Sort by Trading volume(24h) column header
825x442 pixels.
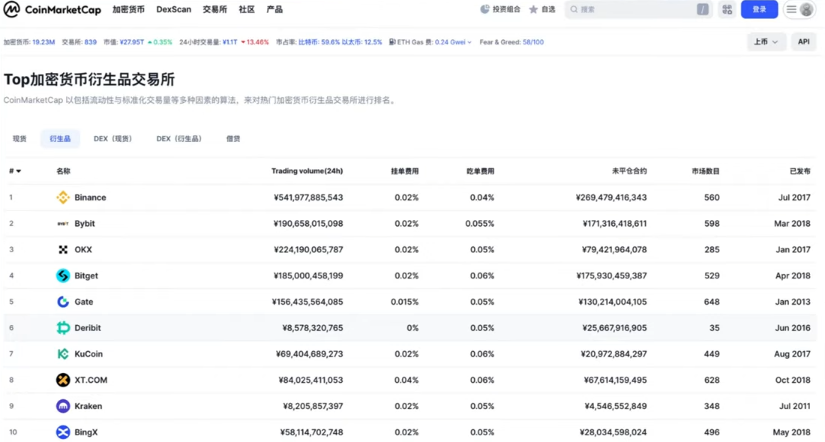(x=307, y=171)
